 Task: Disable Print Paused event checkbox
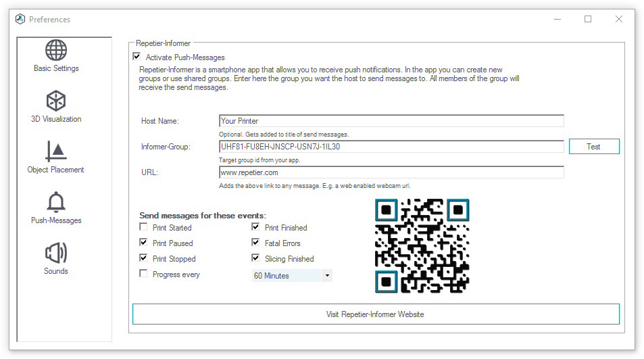coord(143,242)
